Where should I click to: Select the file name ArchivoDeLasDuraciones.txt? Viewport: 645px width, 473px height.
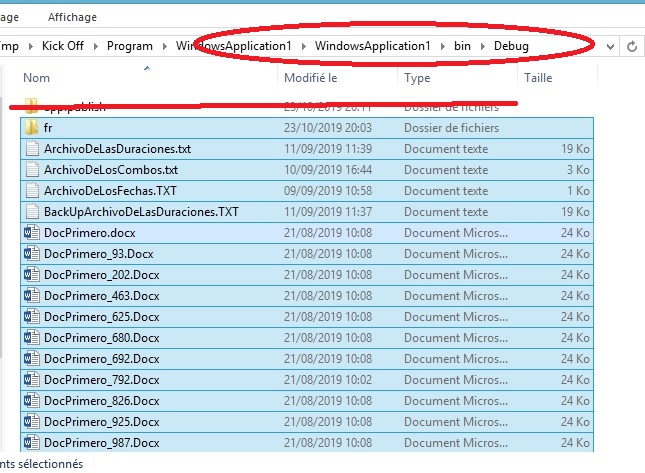coord(117,149)
